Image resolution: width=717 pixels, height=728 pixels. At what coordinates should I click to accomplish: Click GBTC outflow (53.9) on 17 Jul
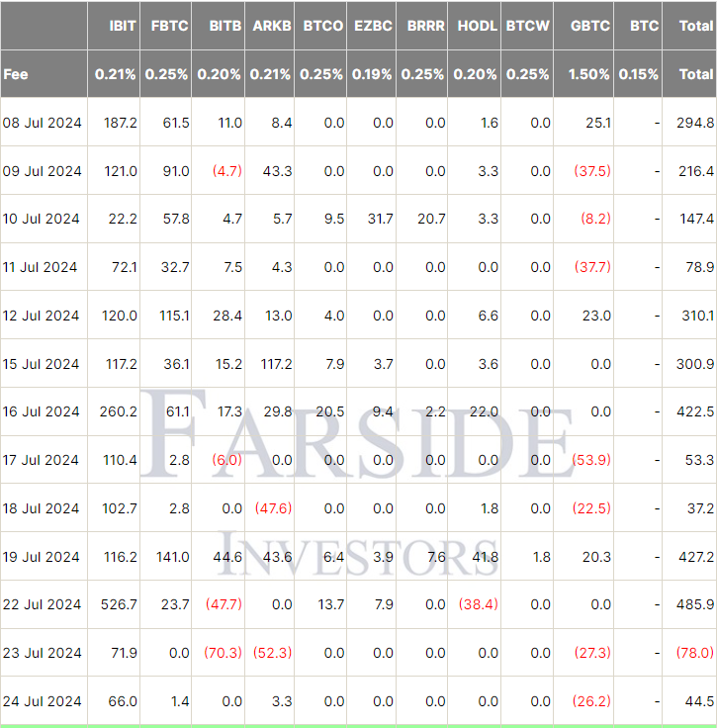pos(591,460)
